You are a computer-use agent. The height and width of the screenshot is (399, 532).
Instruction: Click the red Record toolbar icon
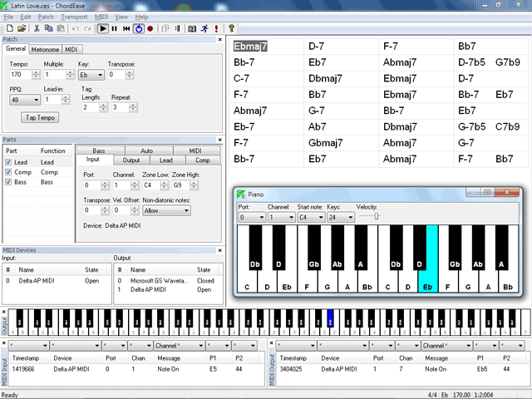coord(150,28)
